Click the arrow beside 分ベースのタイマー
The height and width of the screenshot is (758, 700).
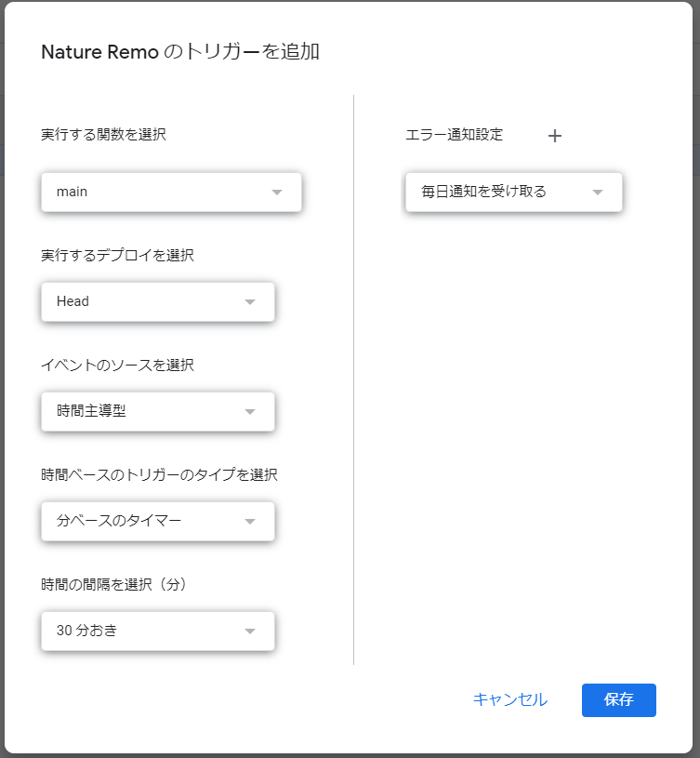pos(250,522)
